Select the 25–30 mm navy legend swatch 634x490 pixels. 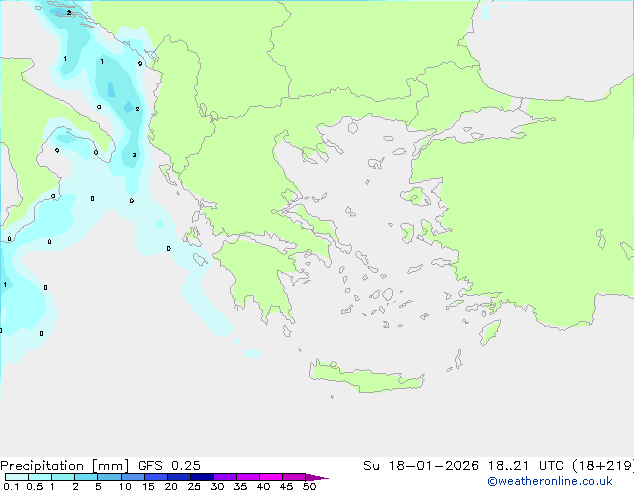tap(202, 477)
